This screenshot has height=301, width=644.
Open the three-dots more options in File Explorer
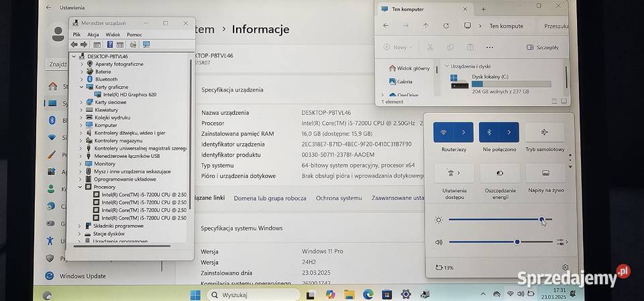pyautogui.click(x=490, y=47)
